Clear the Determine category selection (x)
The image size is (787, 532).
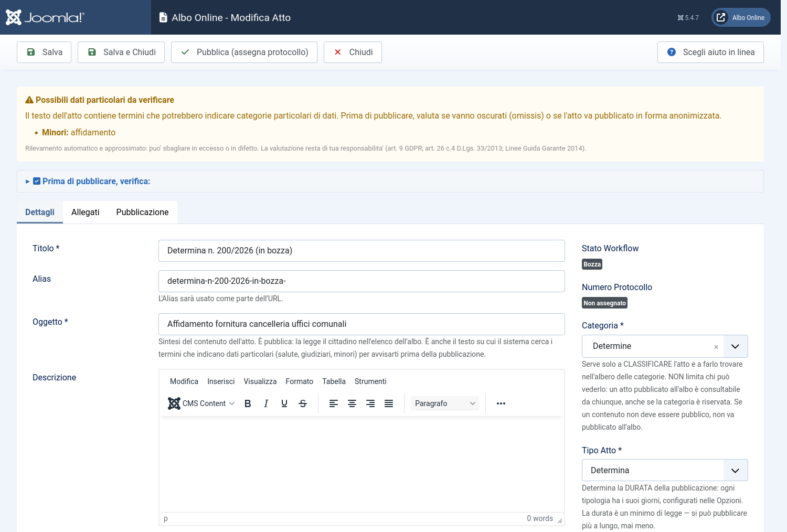pyautogui.click(x=716, y=347)
